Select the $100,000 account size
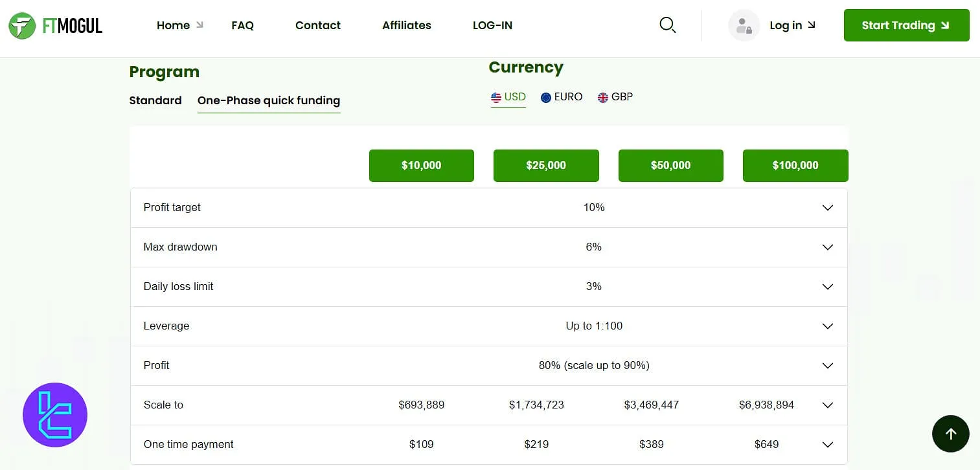 coord(795,166)
